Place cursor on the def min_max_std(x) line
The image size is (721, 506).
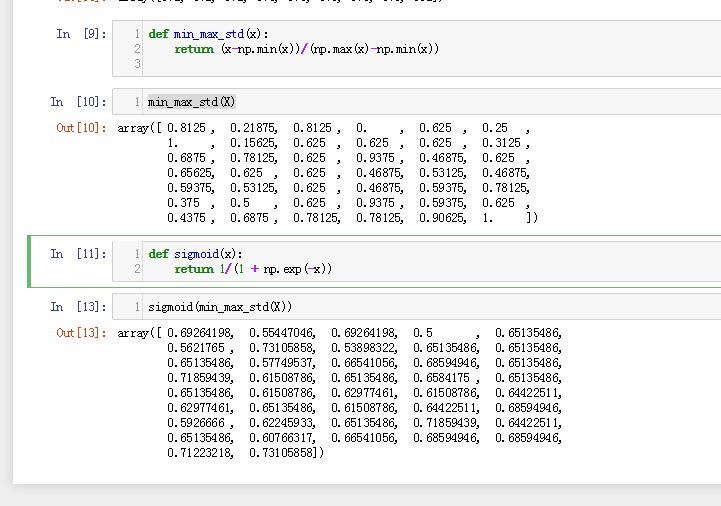[x=208, y=34]
